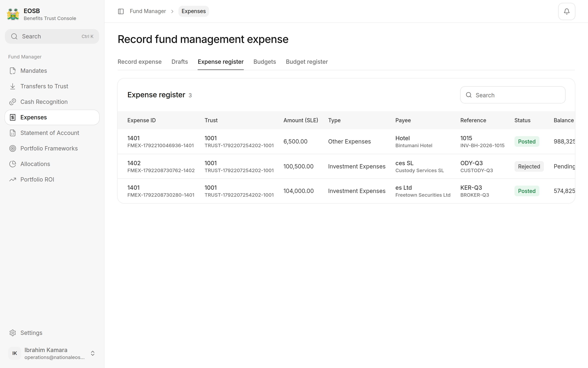Click the Status column header

[522, 120]
